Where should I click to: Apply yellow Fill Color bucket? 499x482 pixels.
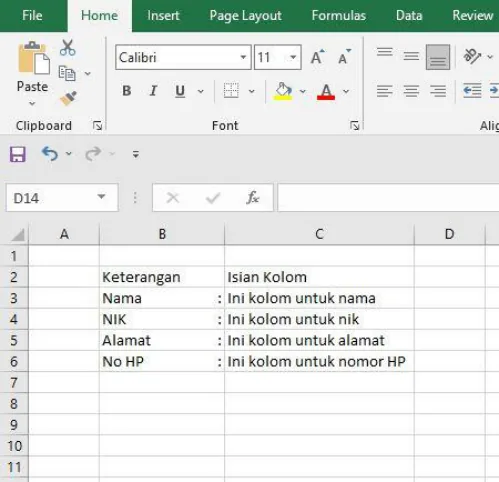tap(283, 91)
